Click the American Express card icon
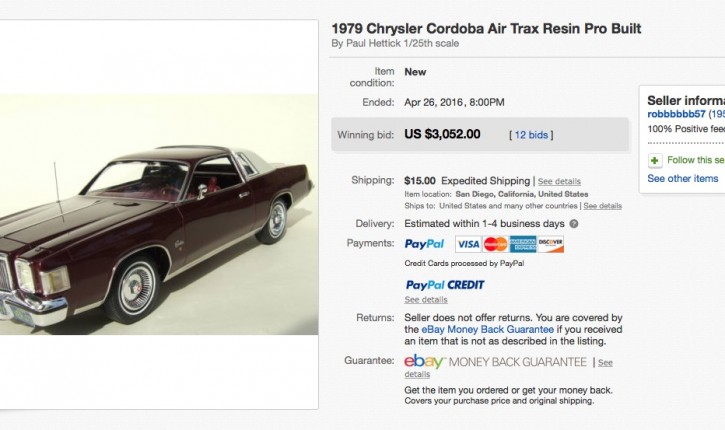Viewport: 725px width, 430px height. [x=522, y=244]
